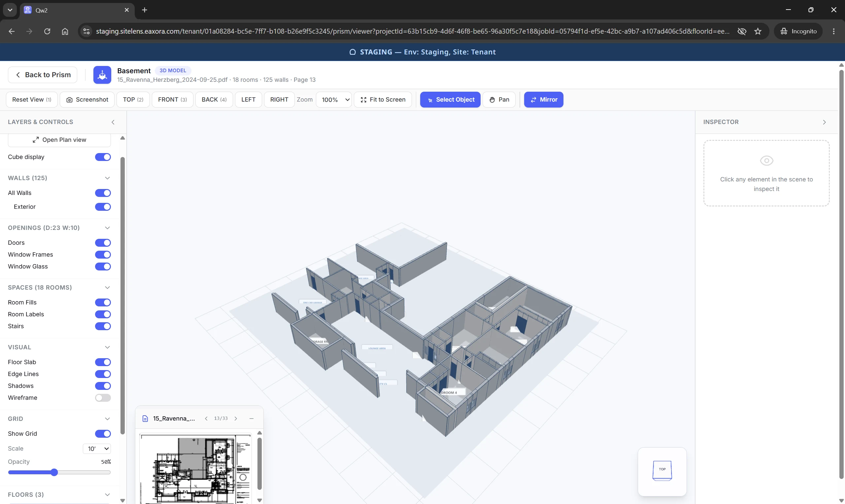Open the Zoom 100% dropdown
Viewport: 845px width, 504px height.
334,100
